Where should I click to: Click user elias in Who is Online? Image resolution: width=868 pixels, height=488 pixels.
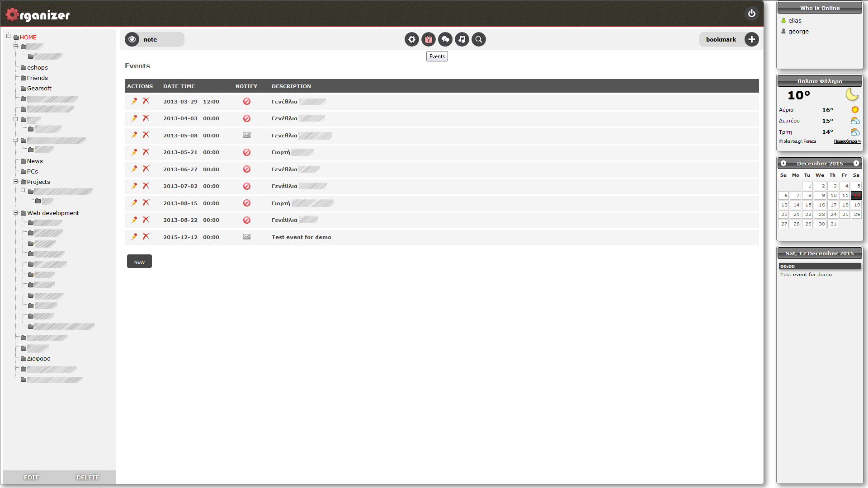click(795, 20)
